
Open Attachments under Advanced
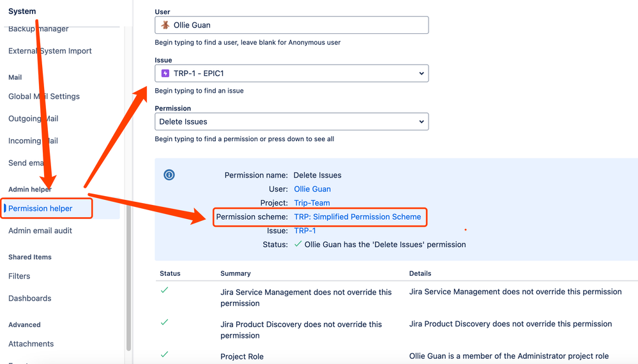pyautogui.click(x=31, y=344)
